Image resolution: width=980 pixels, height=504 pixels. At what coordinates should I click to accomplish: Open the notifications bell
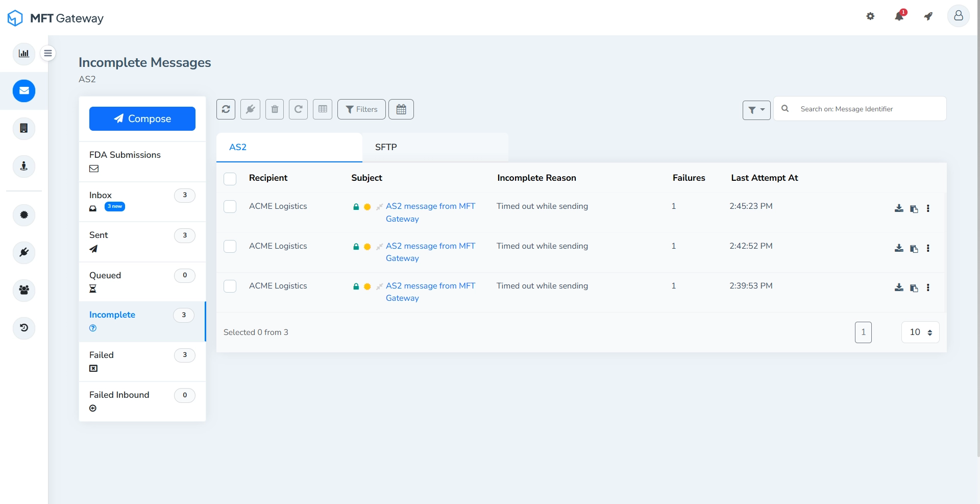pos(899,16)
